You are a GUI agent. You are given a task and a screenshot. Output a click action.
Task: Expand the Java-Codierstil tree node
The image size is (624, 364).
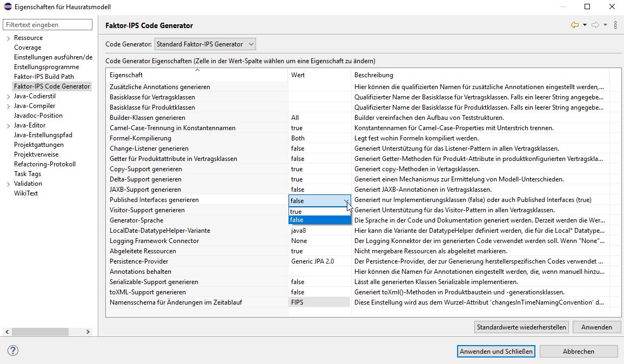[x=8, y=97]
